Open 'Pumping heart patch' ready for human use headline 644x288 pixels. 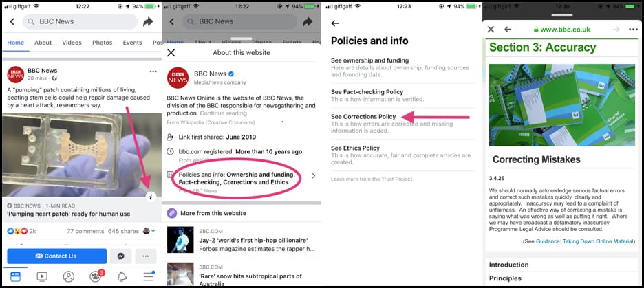pyautogui.click(x=69, y=214)
